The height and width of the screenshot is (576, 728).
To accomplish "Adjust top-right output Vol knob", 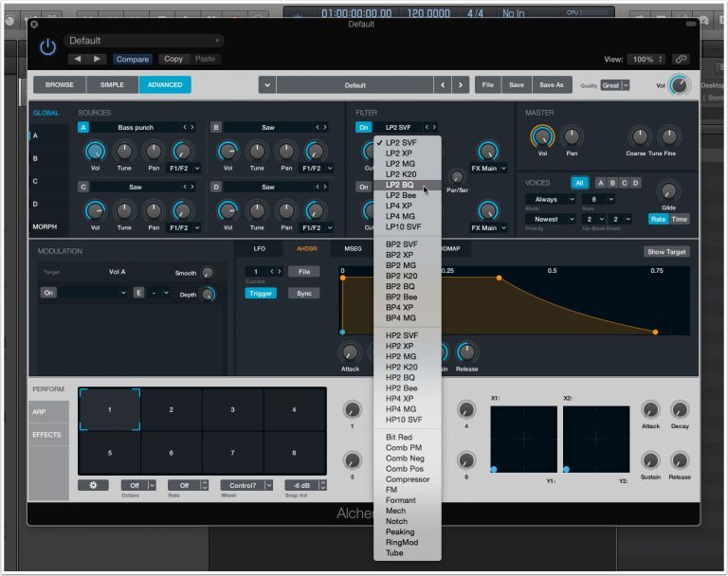I will pos(680,85).
